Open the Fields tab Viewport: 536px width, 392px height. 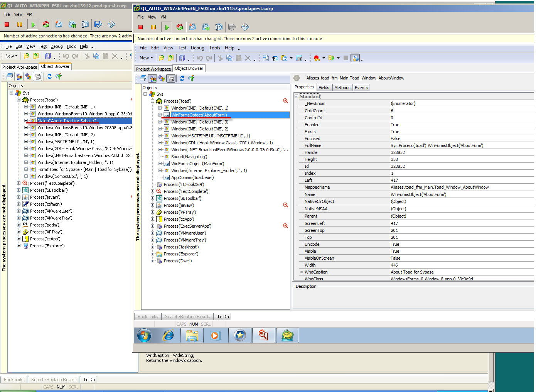click(324, 88)
